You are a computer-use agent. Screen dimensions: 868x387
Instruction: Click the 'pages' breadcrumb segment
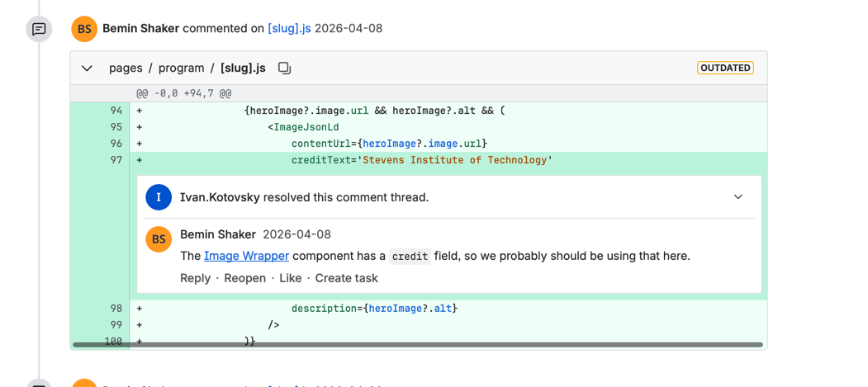[x=126, y=68]
